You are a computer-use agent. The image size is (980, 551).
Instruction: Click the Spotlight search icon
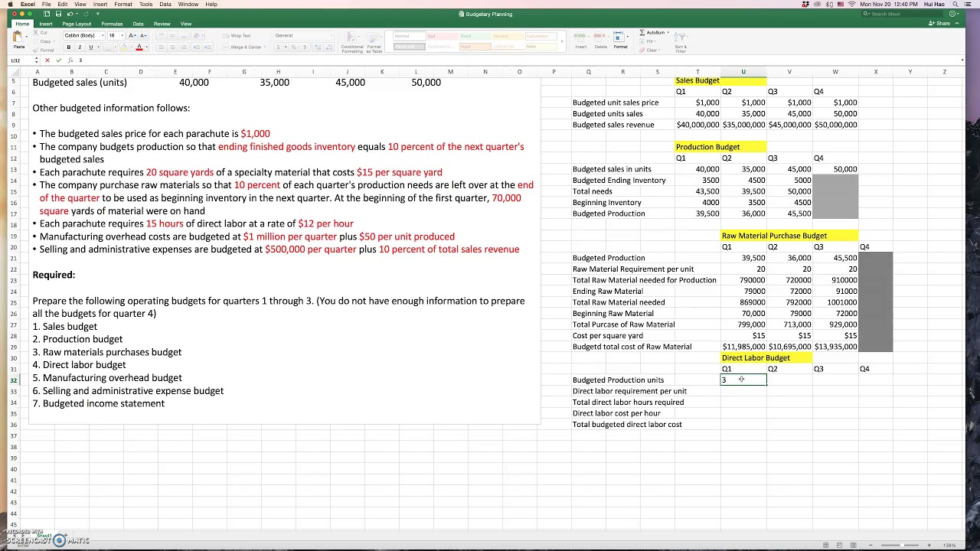pos(955,4)
